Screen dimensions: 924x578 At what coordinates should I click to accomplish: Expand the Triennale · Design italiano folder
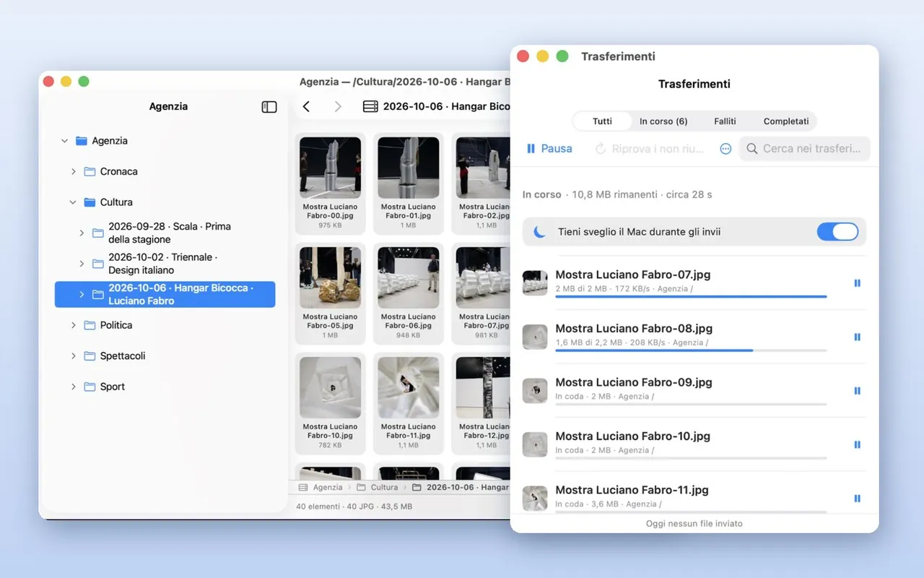point(82,264)
